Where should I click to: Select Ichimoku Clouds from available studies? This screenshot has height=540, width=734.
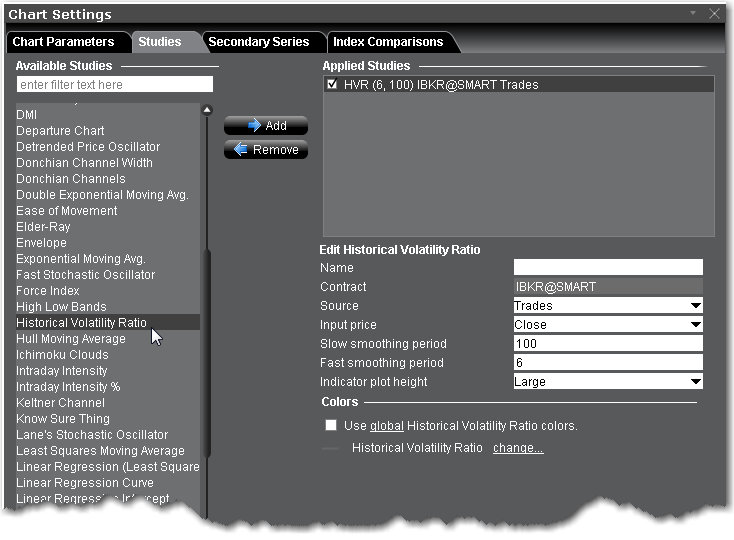point(62,355)
